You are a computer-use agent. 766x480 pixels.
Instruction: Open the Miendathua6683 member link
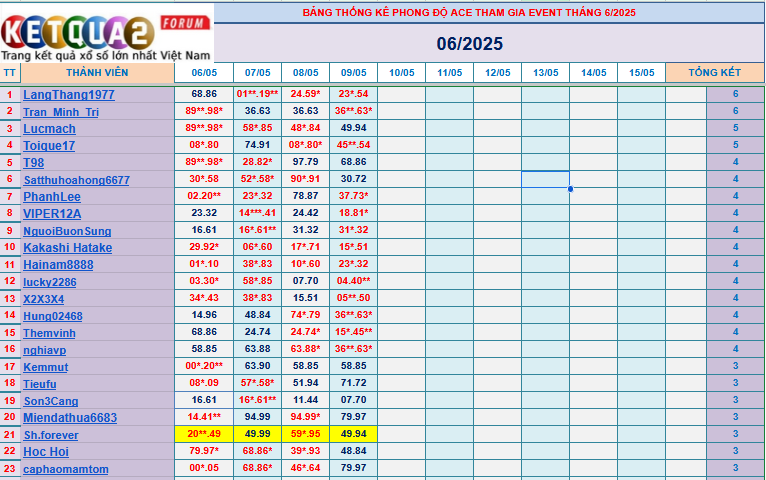[x=70, y=418]
